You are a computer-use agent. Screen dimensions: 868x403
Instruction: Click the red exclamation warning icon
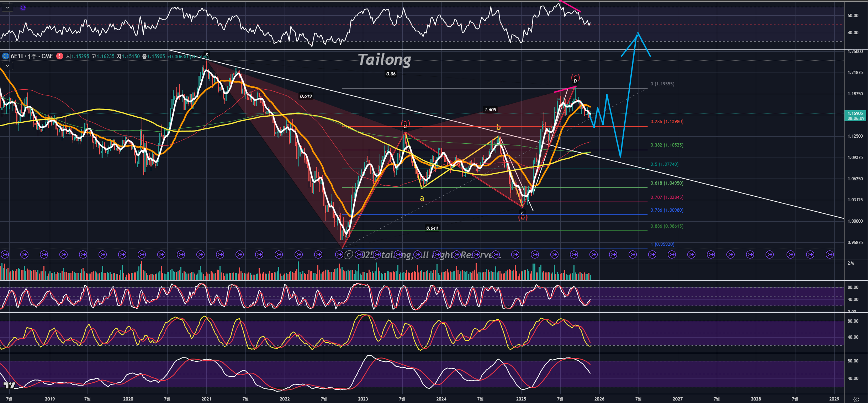pyautogui.click(x=60, y=56)
